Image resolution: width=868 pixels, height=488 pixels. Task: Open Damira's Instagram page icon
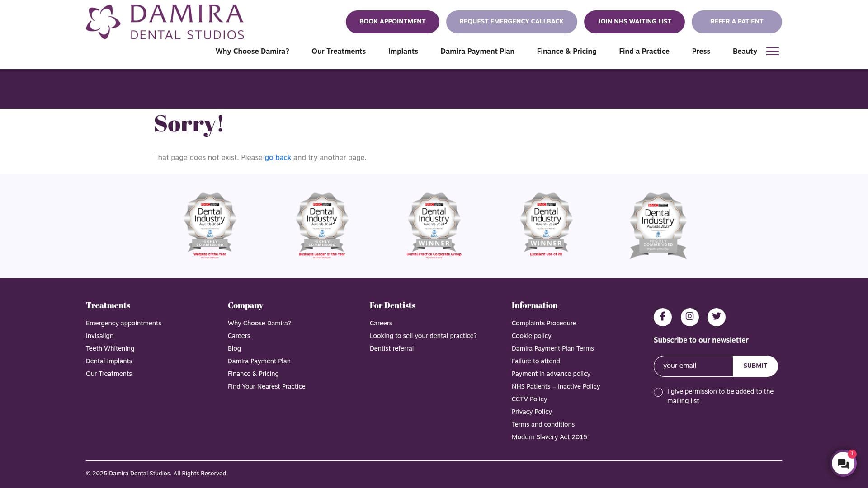[689, 317]
